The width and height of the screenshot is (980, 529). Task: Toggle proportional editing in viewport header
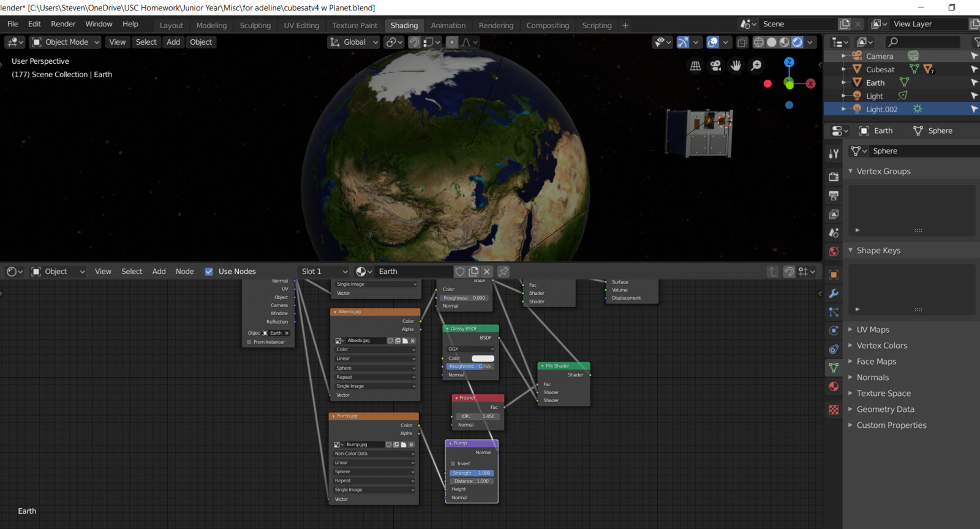tap(451, 42)
